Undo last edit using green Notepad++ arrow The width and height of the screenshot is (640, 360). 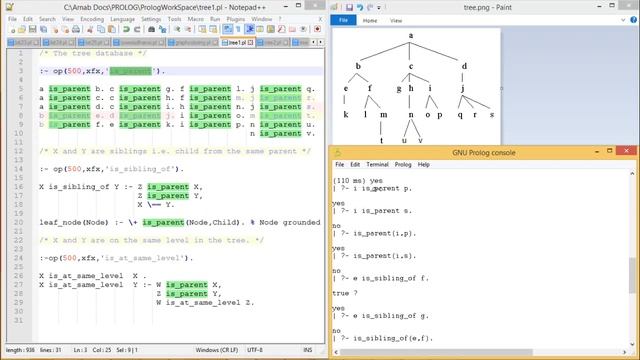(x=126, y=29)
